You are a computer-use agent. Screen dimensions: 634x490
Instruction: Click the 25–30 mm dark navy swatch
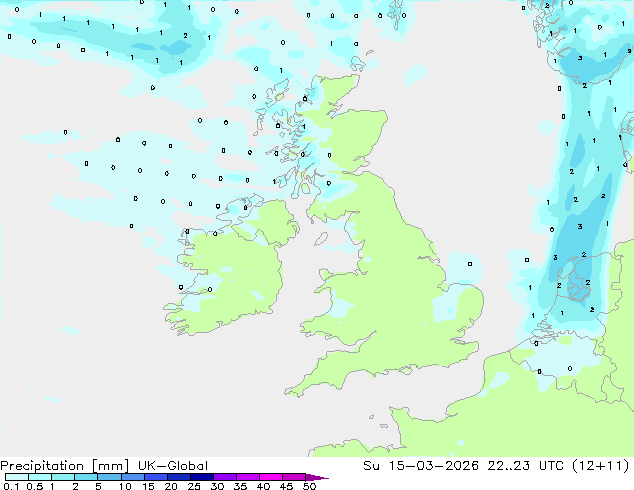click(202, 477)
